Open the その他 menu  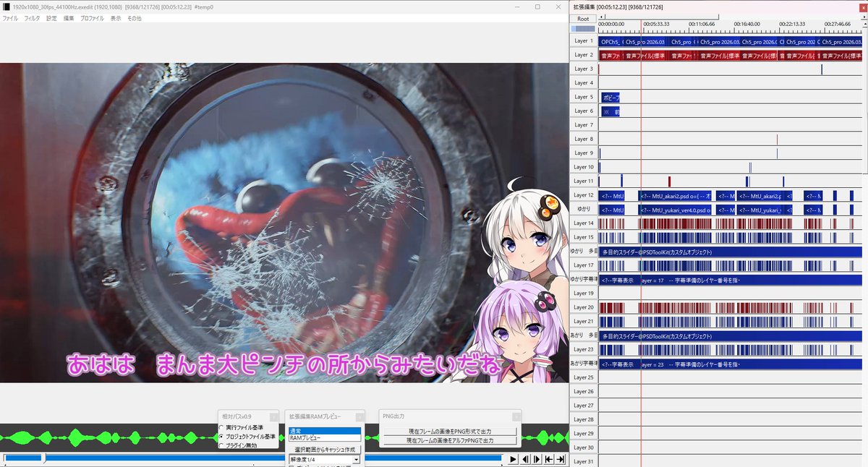pyautogui.click(x=135, y=18)
